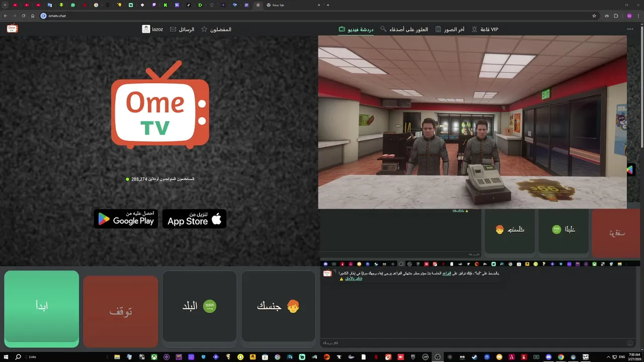Switch to the TikTok browser tab

pyautogui.click(x=189, y=5)
